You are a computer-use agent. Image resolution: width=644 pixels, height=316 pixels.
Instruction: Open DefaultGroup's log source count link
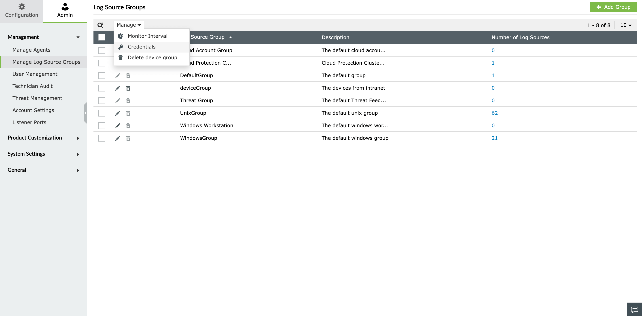pos(493,76)
